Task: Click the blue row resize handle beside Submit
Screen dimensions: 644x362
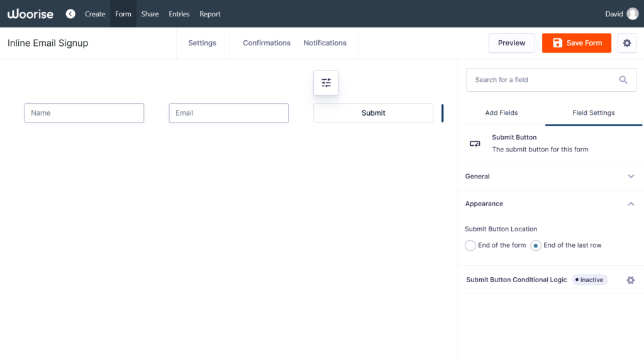Action: click(x=443, y=112)
